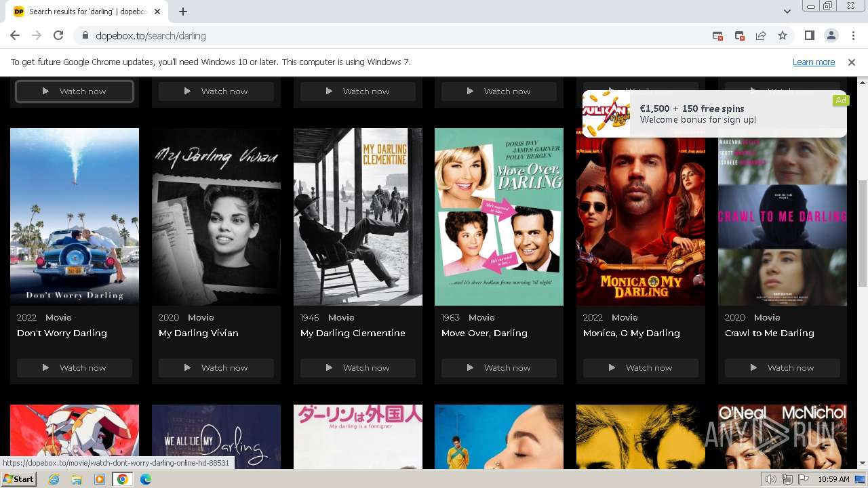Expand the tab search dropdown arrow
The height and width of the screenshot is (488, 868).
(x=787, y=12)
